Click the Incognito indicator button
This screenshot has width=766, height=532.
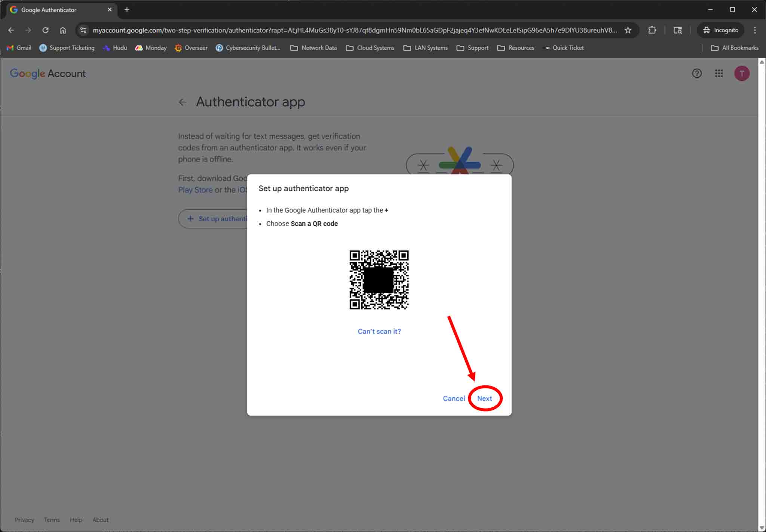pos(720,30)
